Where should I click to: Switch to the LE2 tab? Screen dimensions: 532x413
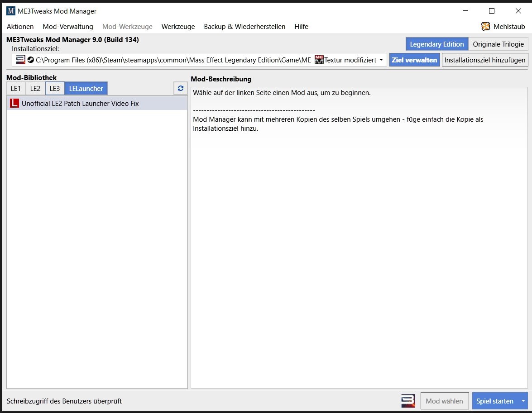35,89
